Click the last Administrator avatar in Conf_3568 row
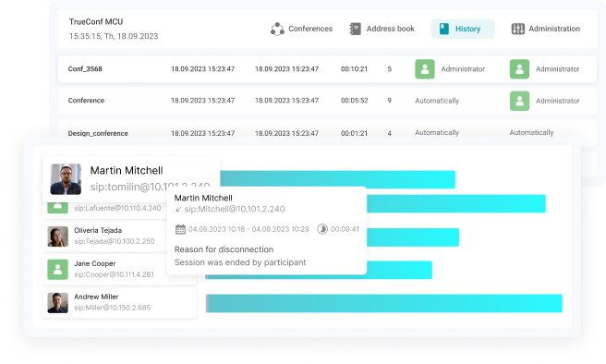The height and width of the screenshot is (364, 606). [519, 69]
